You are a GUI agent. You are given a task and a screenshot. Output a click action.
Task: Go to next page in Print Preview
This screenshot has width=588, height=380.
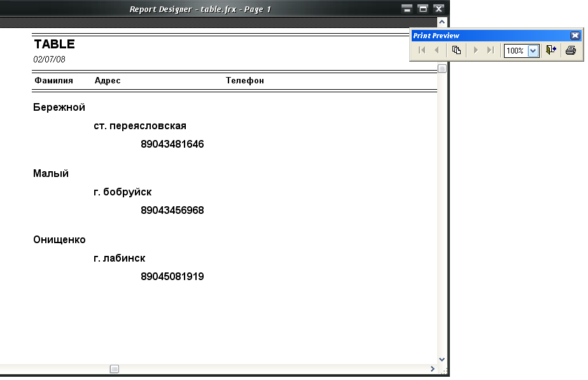(x=475, y=50)
